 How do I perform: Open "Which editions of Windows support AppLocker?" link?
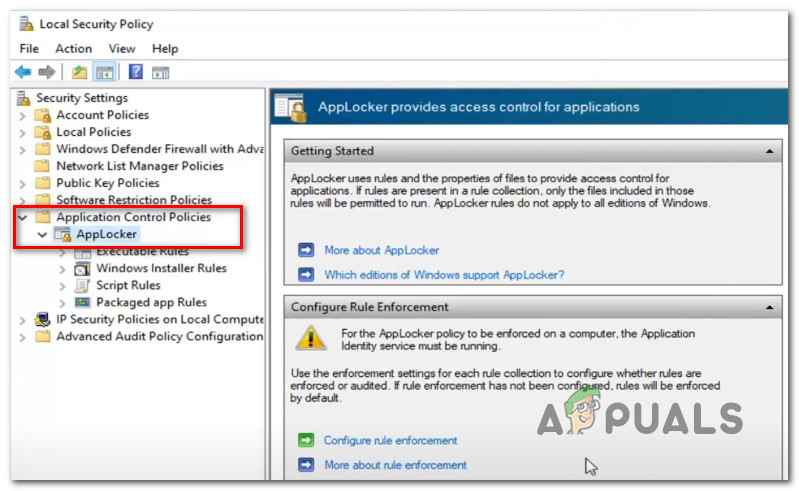pyautogui.click(x=444, y=274)
